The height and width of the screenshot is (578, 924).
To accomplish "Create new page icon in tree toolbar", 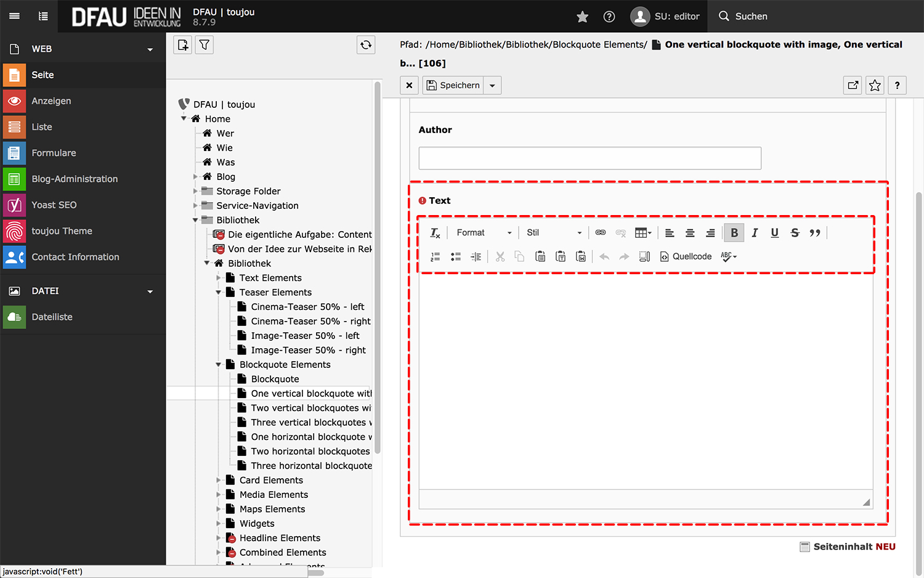I will (183, 45).
